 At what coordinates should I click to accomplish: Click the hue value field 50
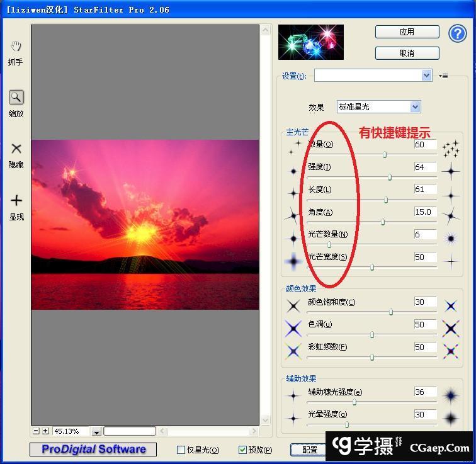pos(425,324)
